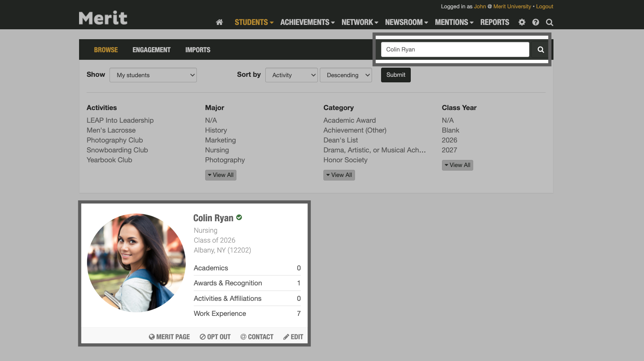Switch to the ENGAGEMENT tab
The width and height of the screenshot is (644, 361).
(151, 49)
